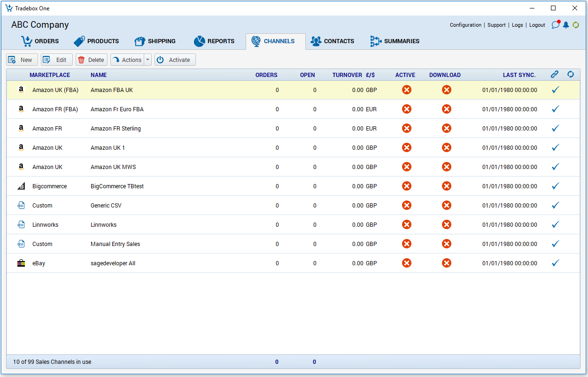Click the New channel button
The image size is (588, 377).
[22, 60]
